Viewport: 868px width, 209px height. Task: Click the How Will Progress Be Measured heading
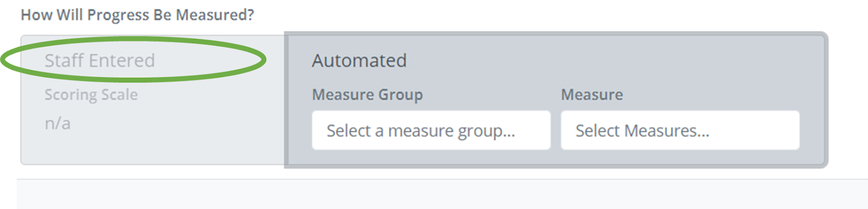137,15
